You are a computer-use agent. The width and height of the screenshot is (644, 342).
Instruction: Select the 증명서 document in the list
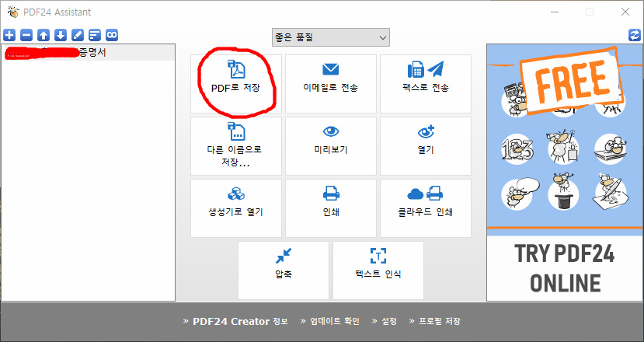coord(88,53)
